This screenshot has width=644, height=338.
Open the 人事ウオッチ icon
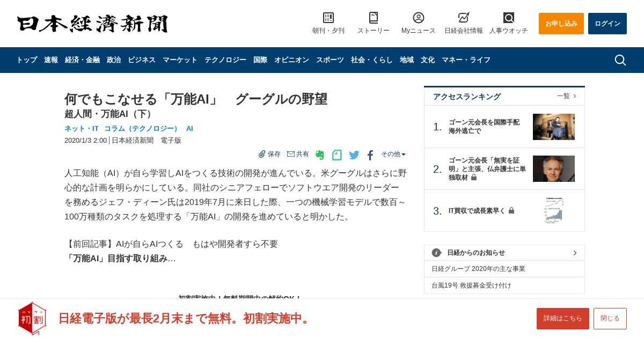pos(509,18)
